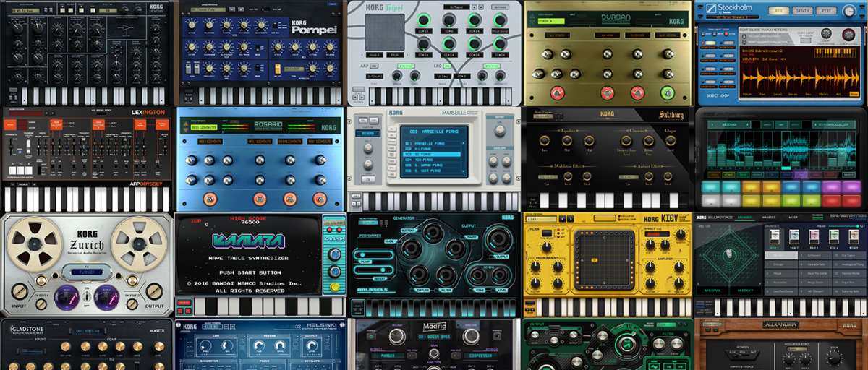Select the RAM 1 card icon

click(775, 236)
